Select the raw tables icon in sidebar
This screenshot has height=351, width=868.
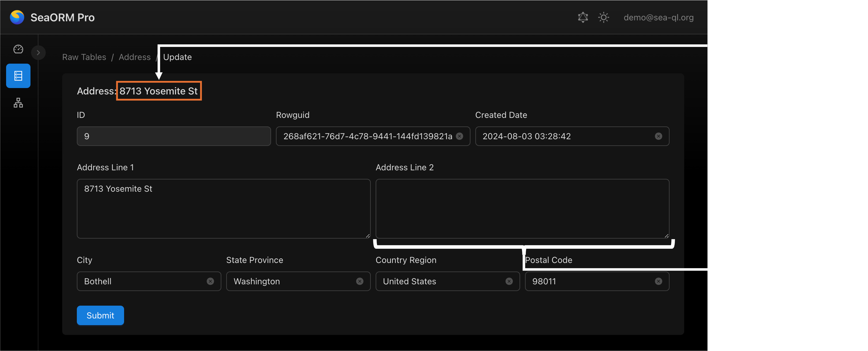tap(18, 76)
